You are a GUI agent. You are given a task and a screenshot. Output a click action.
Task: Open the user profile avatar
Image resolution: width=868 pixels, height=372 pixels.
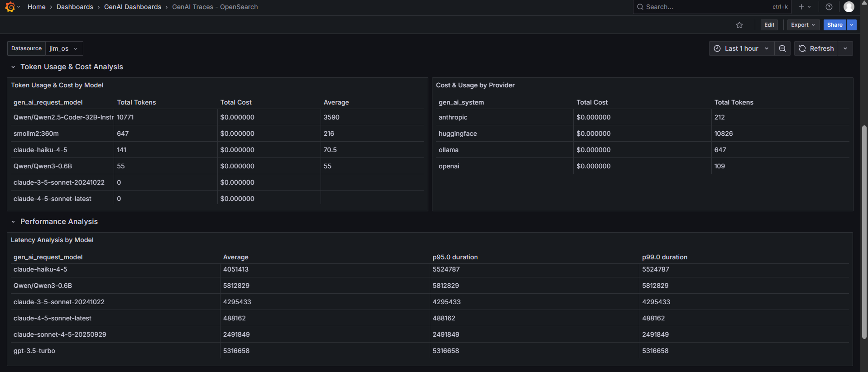(849, 7)
